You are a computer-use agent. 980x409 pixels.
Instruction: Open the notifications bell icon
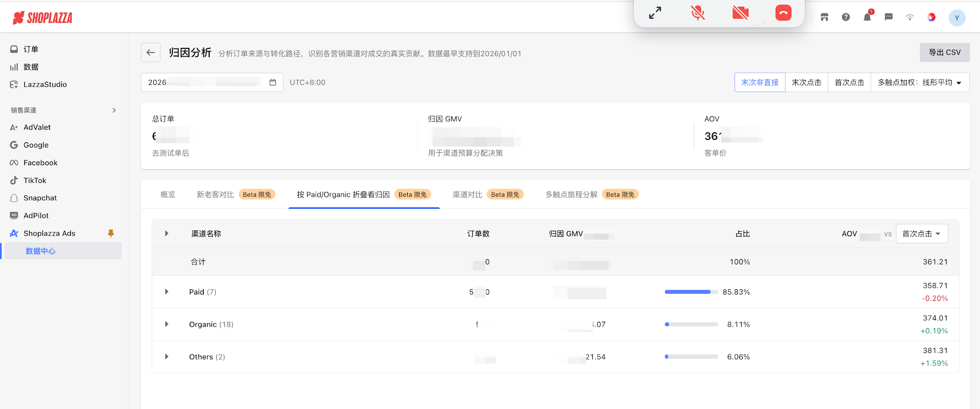(867, 17)
